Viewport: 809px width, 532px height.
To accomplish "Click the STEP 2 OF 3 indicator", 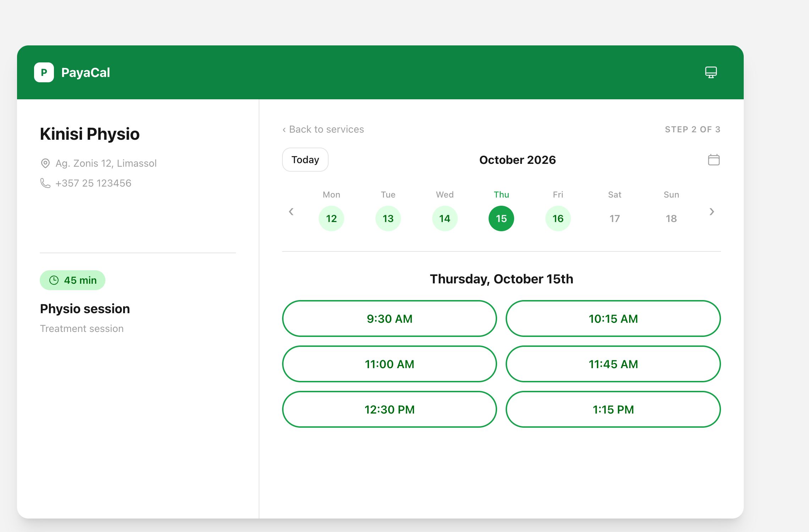I will click(x=693, y=129).
